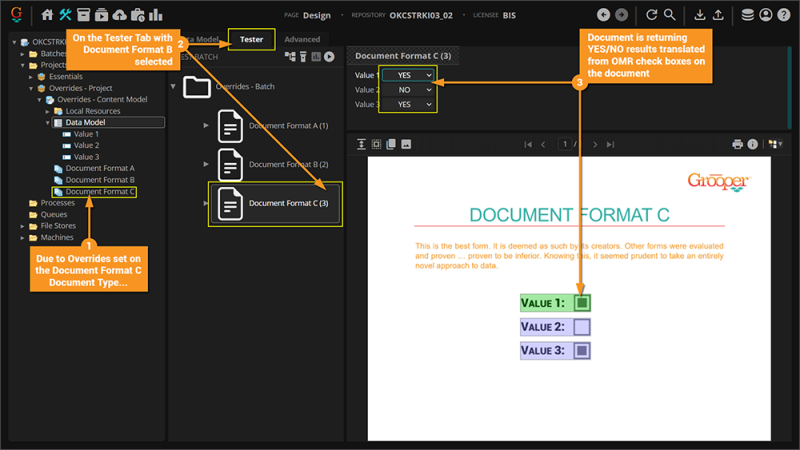Viewport: 800px width, 450px height.
Task: Select Document Format A in node tree
Action: pos(100,168)
